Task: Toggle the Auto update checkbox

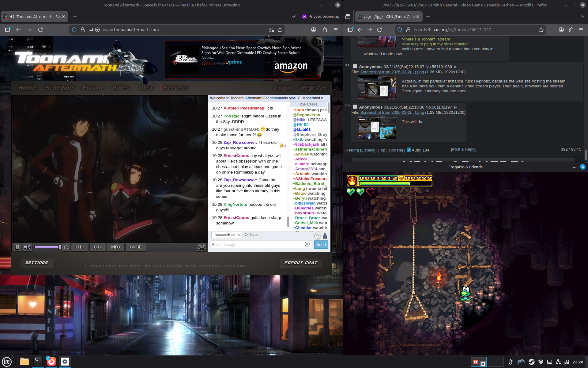Action: click(409, 150)
